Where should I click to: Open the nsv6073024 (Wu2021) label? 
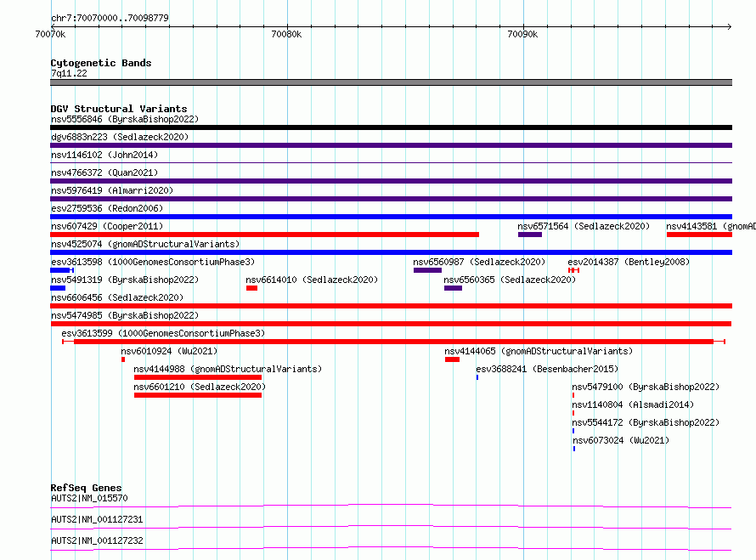[621, 440]
